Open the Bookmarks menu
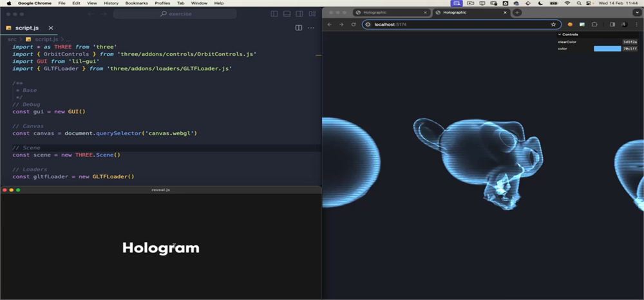644x300 pixels. (x=137, y=3)
